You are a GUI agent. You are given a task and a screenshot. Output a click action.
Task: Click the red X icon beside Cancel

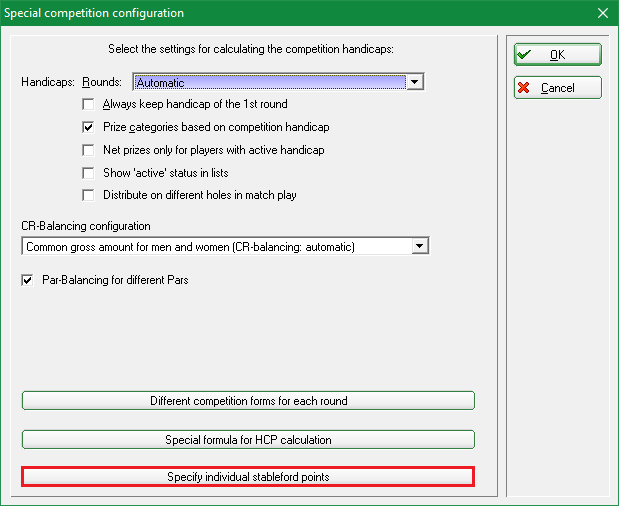(x=524, y=88)
